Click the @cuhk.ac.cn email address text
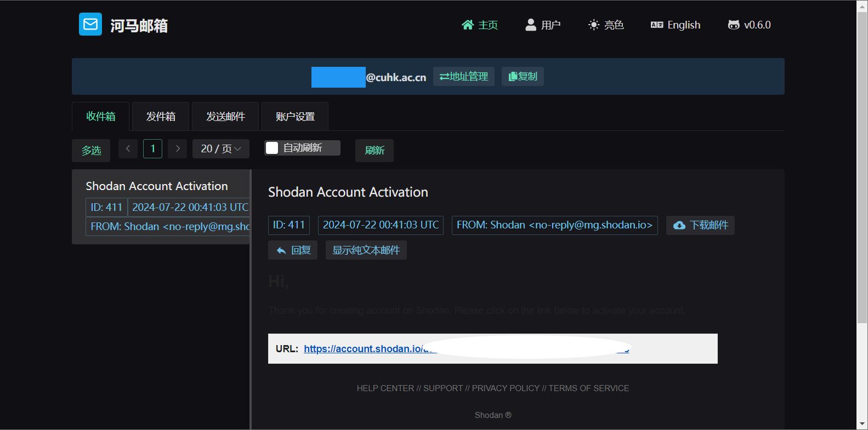The width and height of the screenshot is (868, 430). pos(396,77)
